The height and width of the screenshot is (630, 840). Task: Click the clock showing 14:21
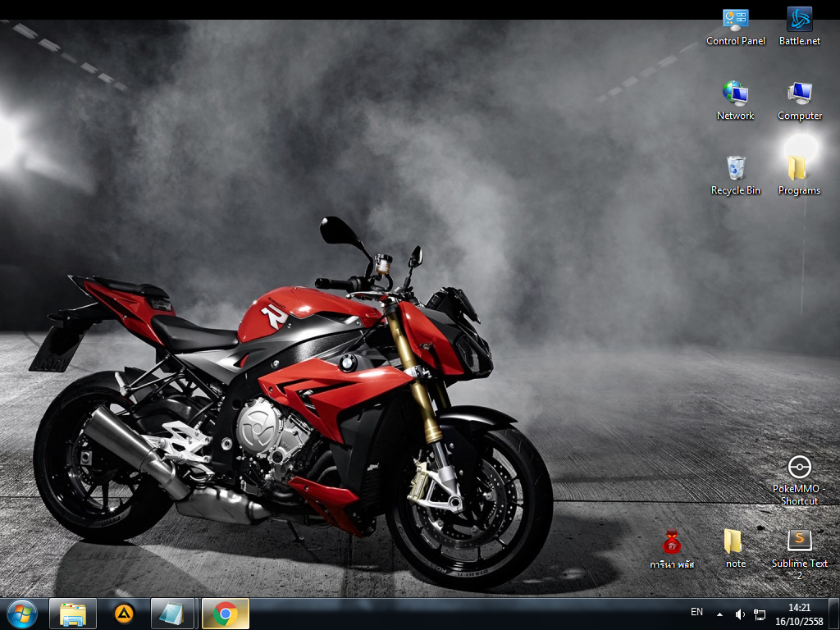tap(799, 608)
